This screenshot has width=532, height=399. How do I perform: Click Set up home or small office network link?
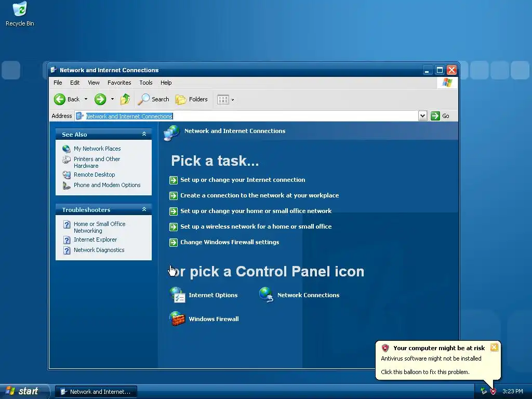coord(256,211)
